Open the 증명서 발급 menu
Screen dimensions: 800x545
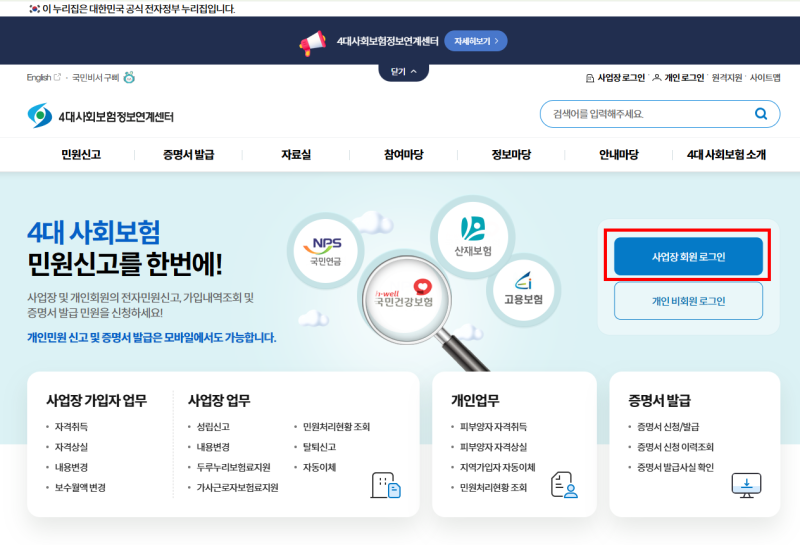point(189,155)
